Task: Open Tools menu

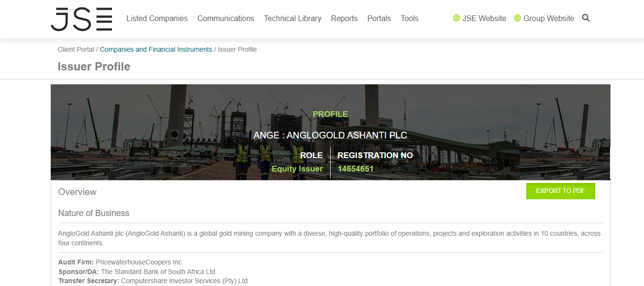Action: (410, 18)
